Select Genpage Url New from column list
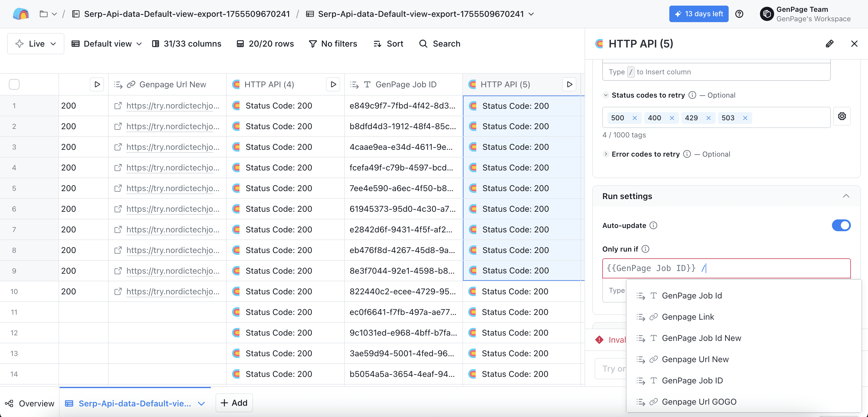This screenshot has height=417, width=868. coord(695,359)
